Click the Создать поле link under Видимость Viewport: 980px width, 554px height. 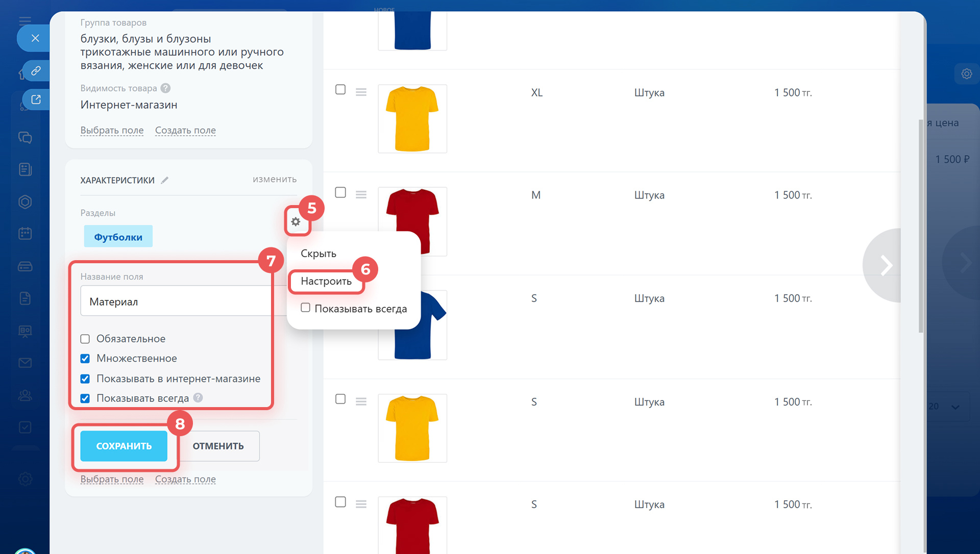point(185,131)
